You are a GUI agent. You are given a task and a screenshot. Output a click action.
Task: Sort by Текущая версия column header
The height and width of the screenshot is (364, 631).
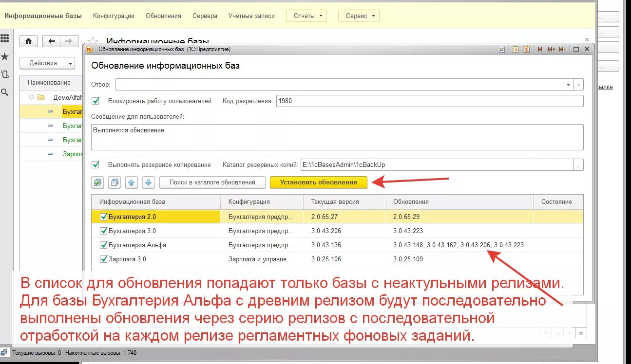[344, 202]
